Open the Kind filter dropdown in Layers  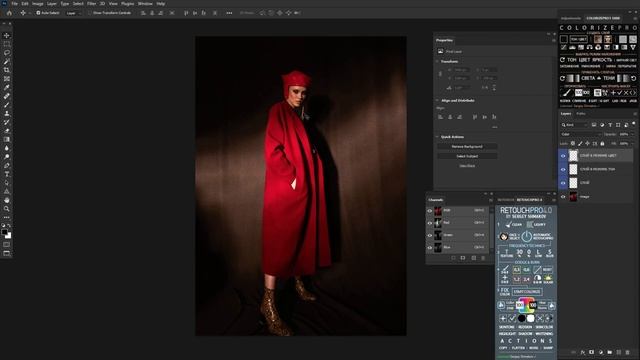pyautogui.click(x=575, y=125)
